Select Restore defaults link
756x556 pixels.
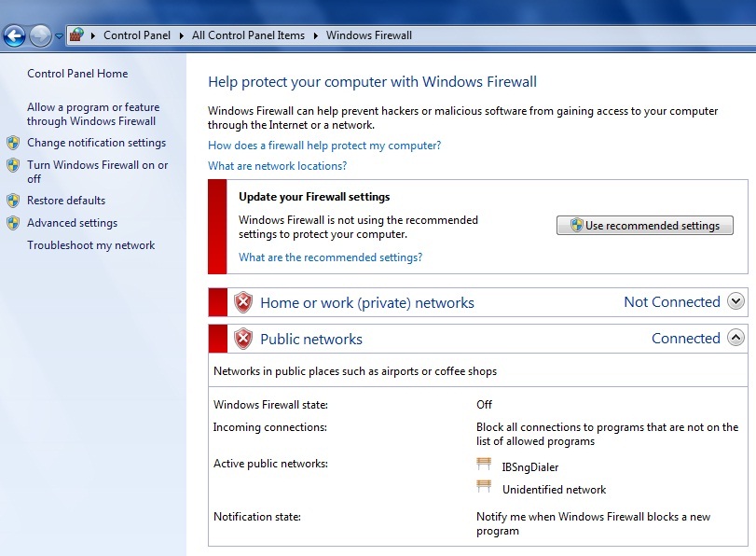pos(66,201)
